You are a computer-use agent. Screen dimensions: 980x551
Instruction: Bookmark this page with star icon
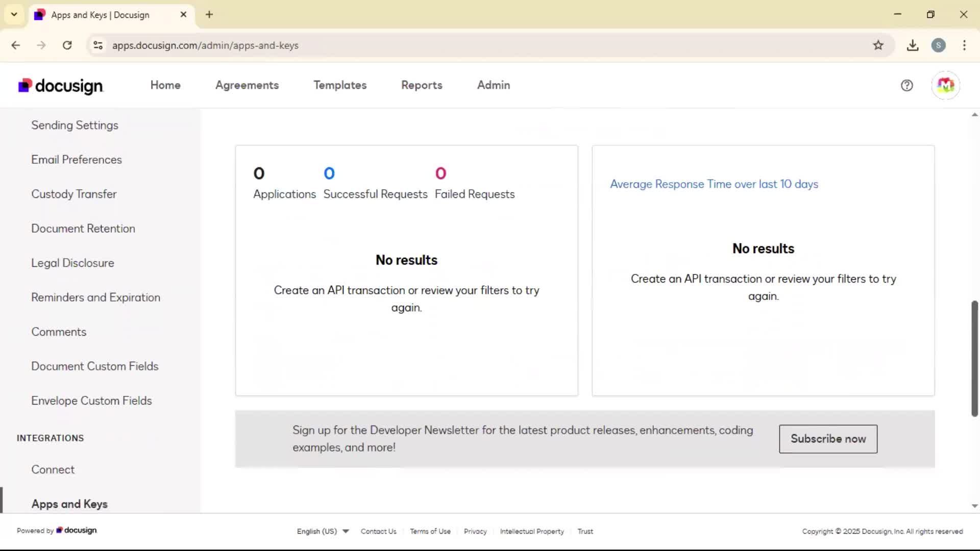878,45
